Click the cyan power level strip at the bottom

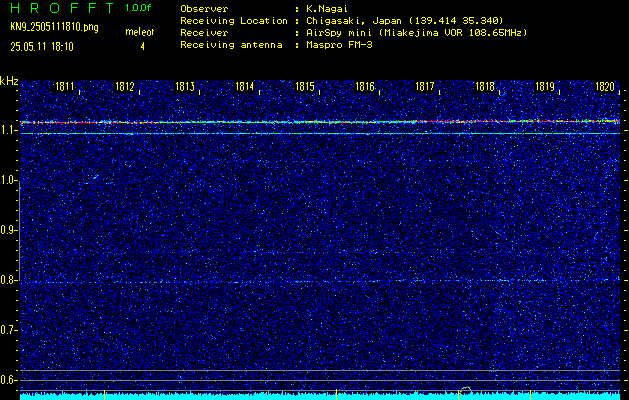tap(320, 396)
